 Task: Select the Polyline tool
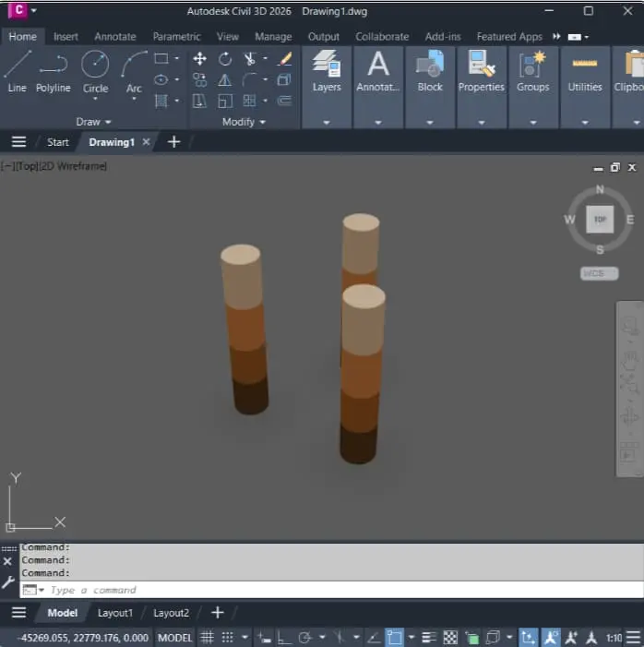pyautogui.click(x=54, y=71)
